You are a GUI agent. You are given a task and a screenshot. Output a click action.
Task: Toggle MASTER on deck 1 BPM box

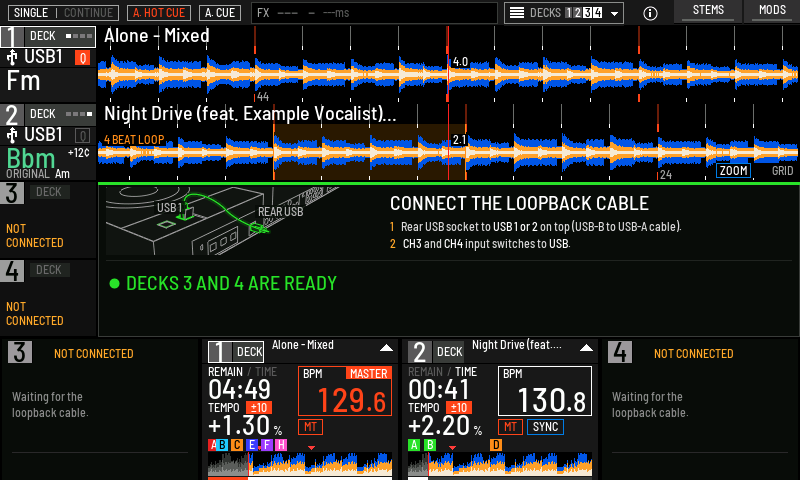[x=368, y=373]
